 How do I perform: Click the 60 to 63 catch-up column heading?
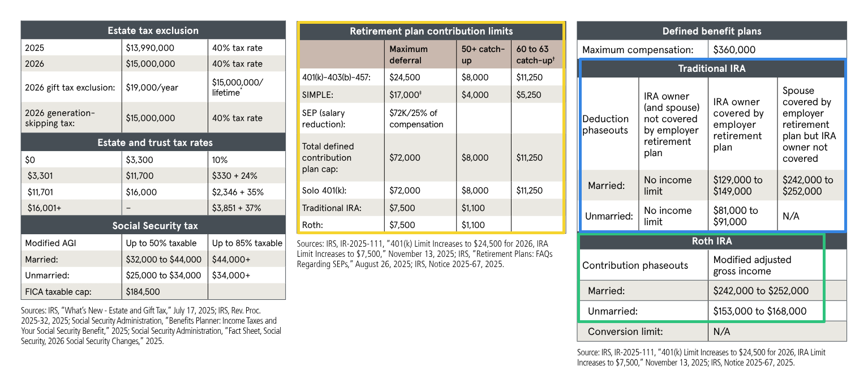pos(535,55)
